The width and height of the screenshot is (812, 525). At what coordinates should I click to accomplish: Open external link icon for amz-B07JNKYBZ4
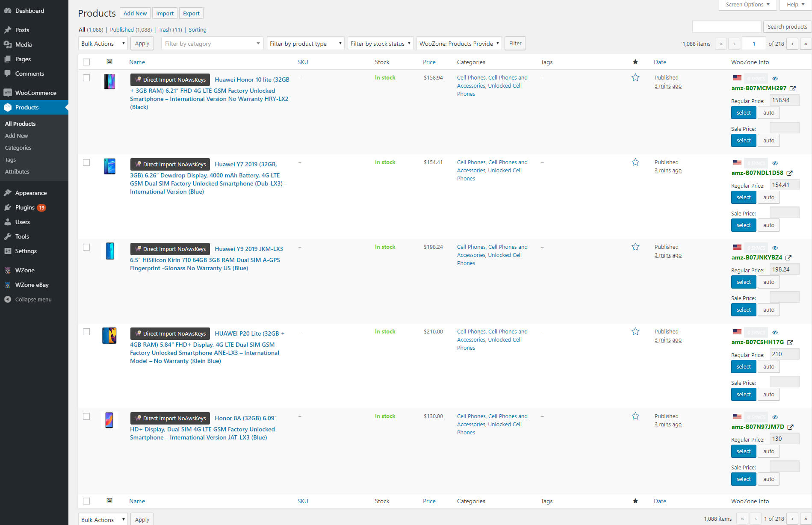point(788,258)
